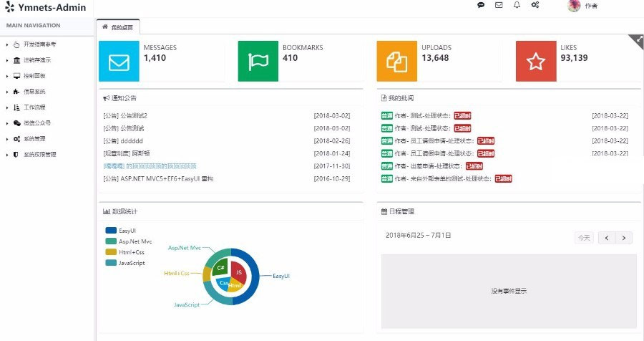Screen dimensions: 644x341
Task: Open the notification bell icon
Action: [x=517, y=5]
